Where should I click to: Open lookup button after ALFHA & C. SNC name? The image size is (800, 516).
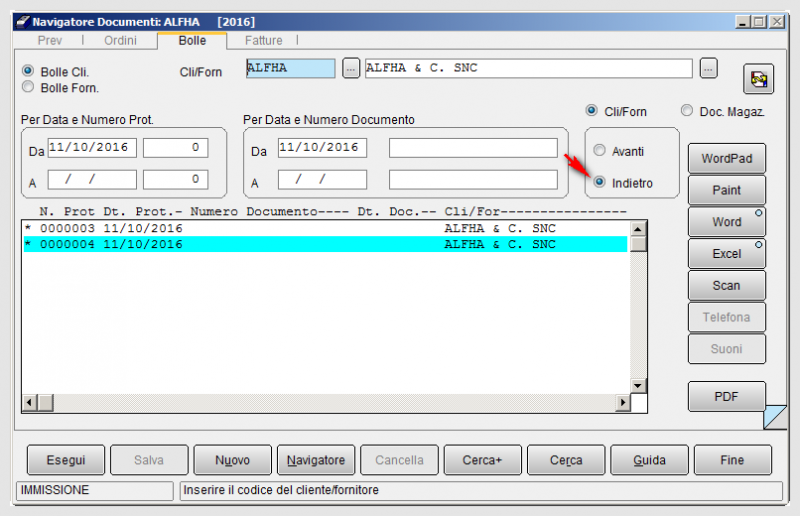(708, 68)
